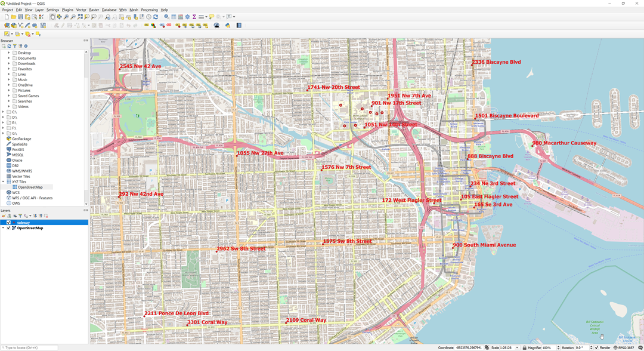Screen dimensions: 644x351
Task: Select the Vector Tiles entry
Action: (x=21, y=176)
